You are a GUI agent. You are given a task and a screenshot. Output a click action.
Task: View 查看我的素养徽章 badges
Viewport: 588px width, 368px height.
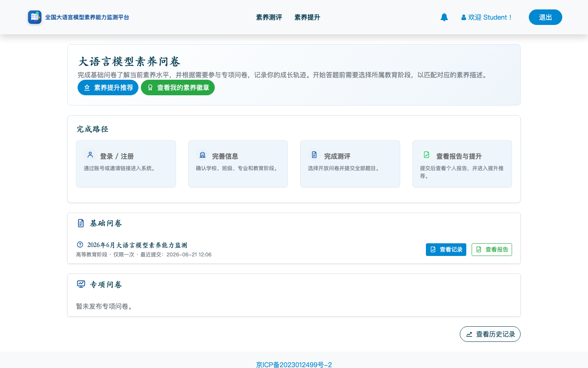[x=178, y=88]
